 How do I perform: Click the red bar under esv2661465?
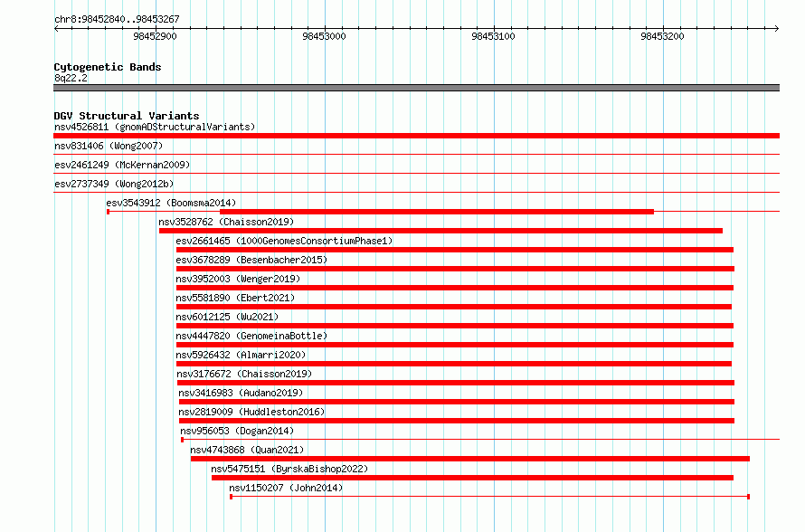tap(455, 250)
